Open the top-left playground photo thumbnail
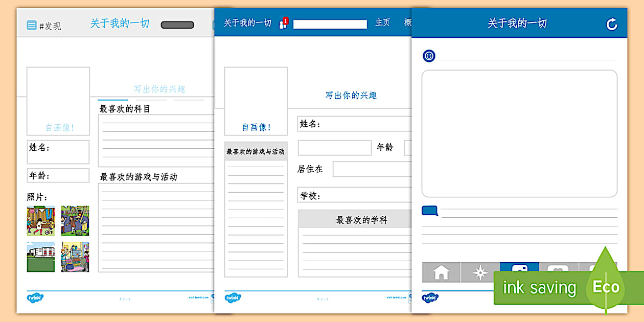Image resolution: width=644 pixels, height=322 pixels. [x=41, y=221]
